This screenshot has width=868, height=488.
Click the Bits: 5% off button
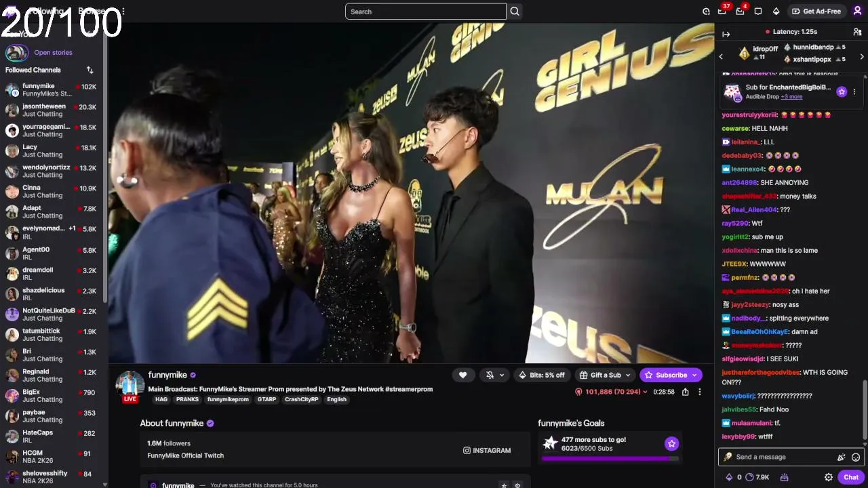(541, 375)
